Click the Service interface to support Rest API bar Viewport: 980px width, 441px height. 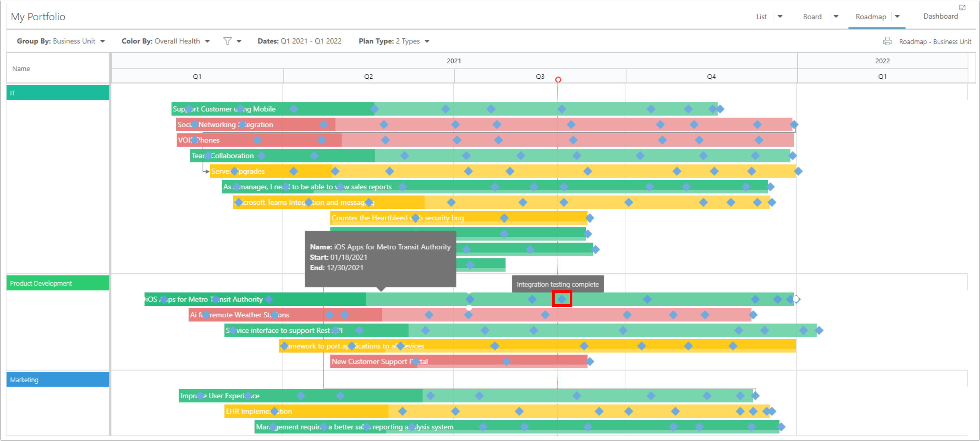(x=521, y=330)
